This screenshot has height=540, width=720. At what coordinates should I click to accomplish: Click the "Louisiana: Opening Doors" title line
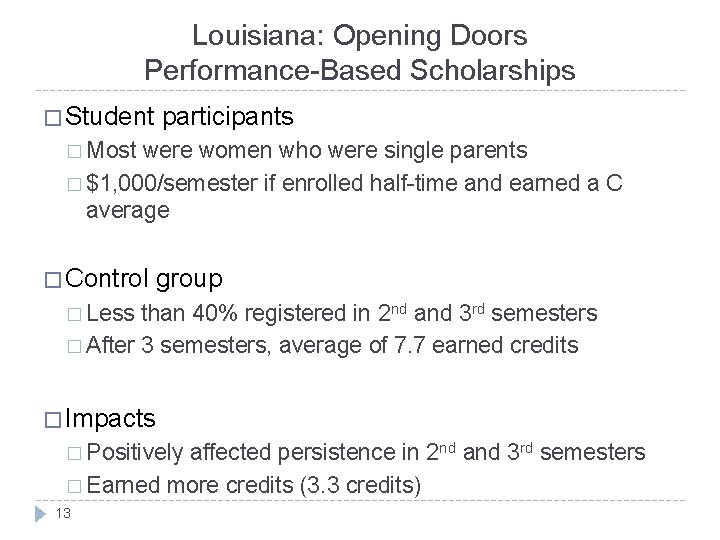[x=360, y=36]
